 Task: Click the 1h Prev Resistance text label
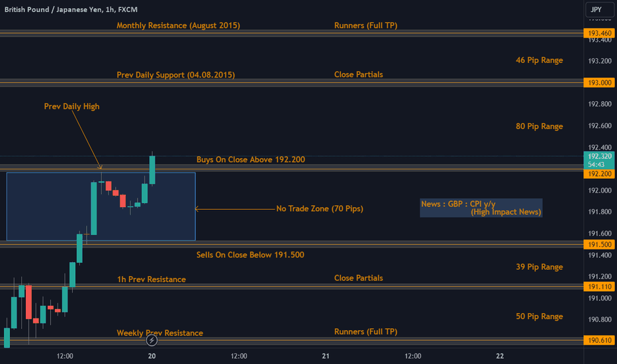click(152, 279)
